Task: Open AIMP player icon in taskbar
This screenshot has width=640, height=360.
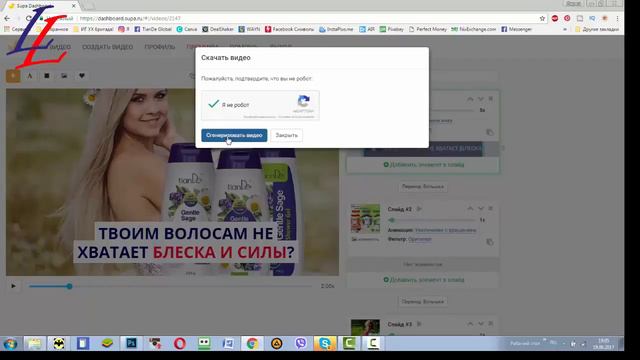Action: (x=277, y=343)
